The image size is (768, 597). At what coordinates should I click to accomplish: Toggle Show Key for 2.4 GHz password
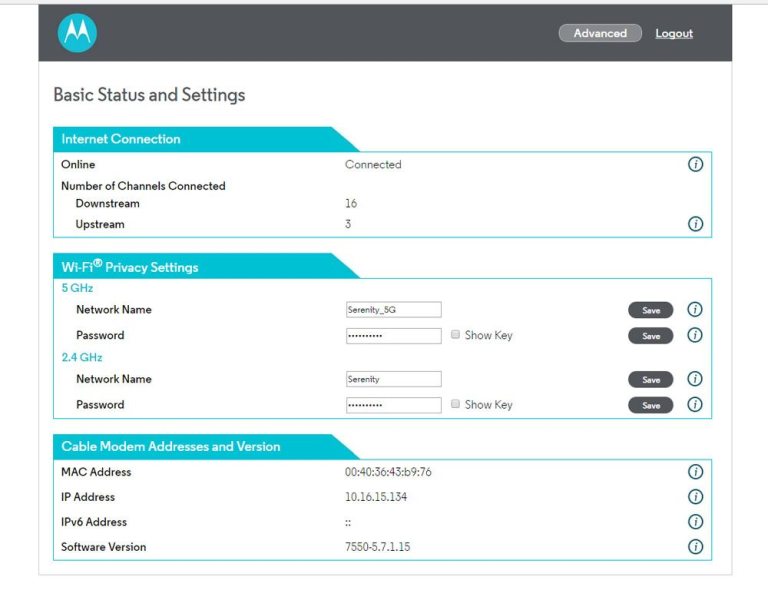coord(456,405)
